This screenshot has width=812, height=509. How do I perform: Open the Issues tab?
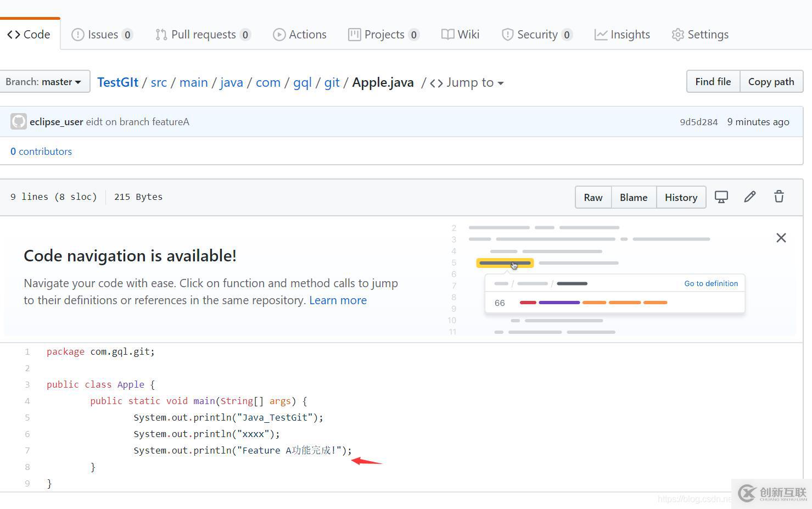pyautogui.click(x=102, y=35)
